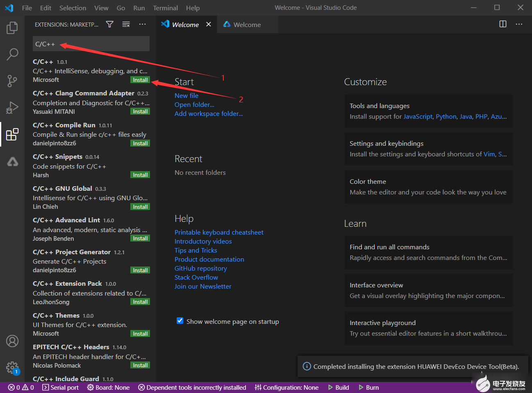Install C/C++ Snippets extension

[x=140, y=175]
